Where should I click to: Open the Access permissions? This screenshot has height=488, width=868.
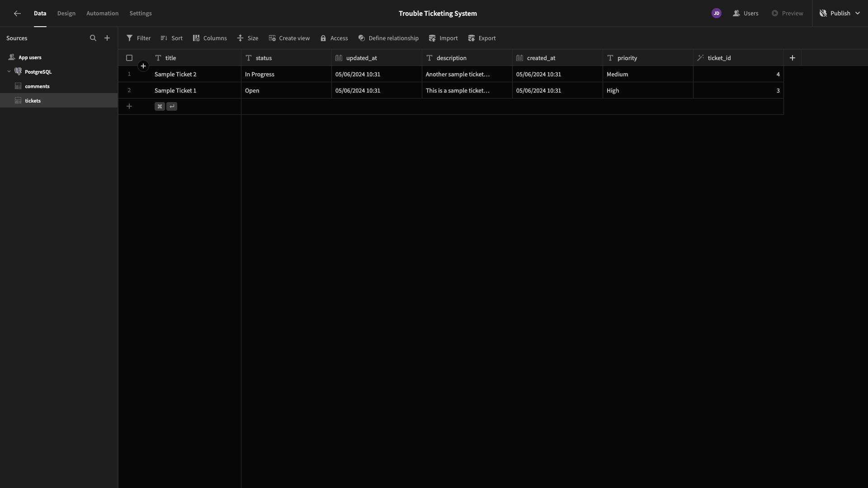pyautogui.click(x=334, y=38)
